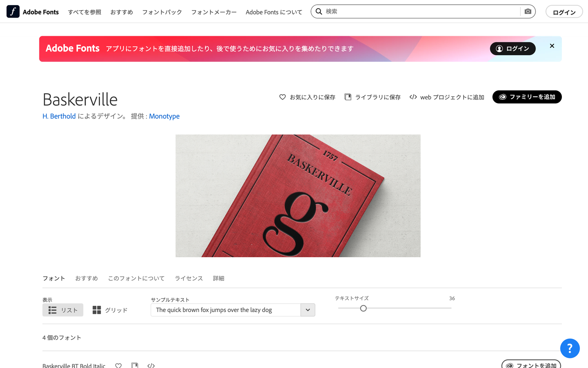This screenshot has width=588, height=368.
Task: Click the sample text input field
Action: coord(226,310)
